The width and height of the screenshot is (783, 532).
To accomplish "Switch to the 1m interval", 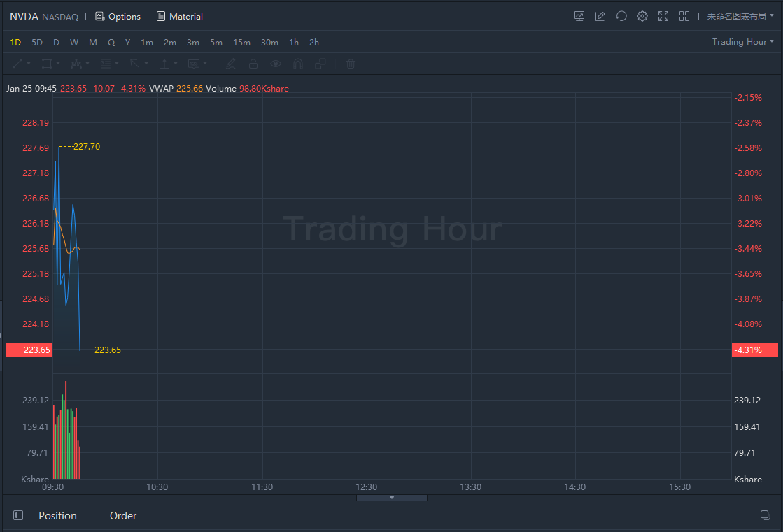I will coord(147,43).
